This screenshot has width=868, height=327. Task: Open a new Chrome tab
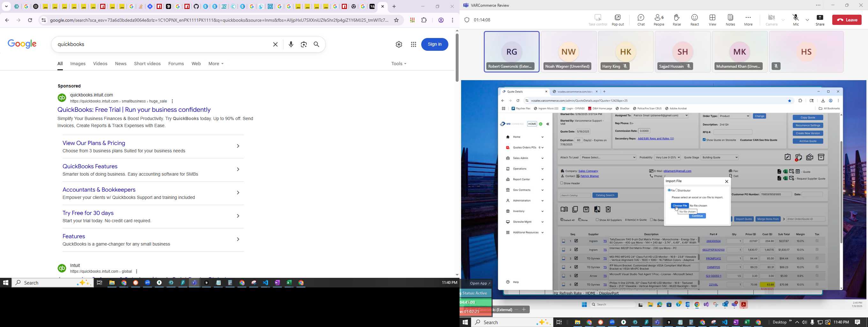click(394, 6)
